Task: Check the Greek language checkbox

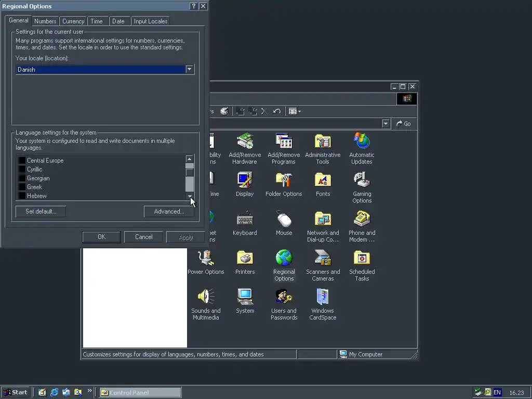Action: [22, 187]
